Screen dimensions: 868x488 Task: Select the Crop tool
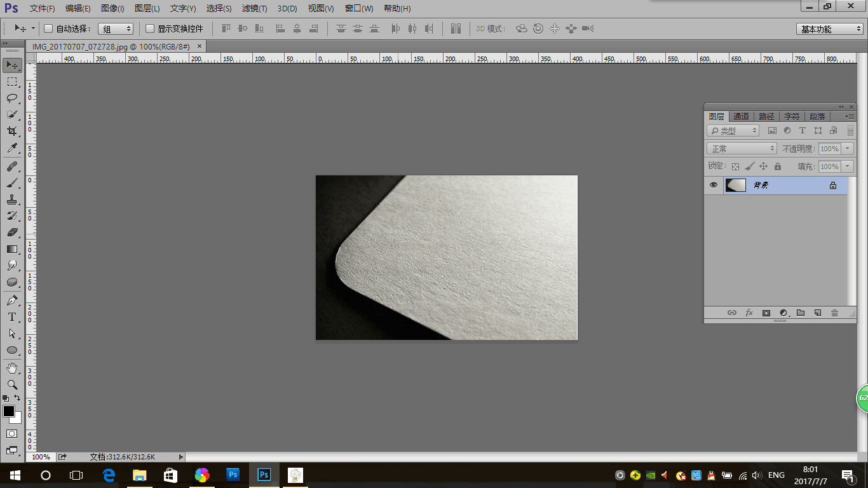12,131
